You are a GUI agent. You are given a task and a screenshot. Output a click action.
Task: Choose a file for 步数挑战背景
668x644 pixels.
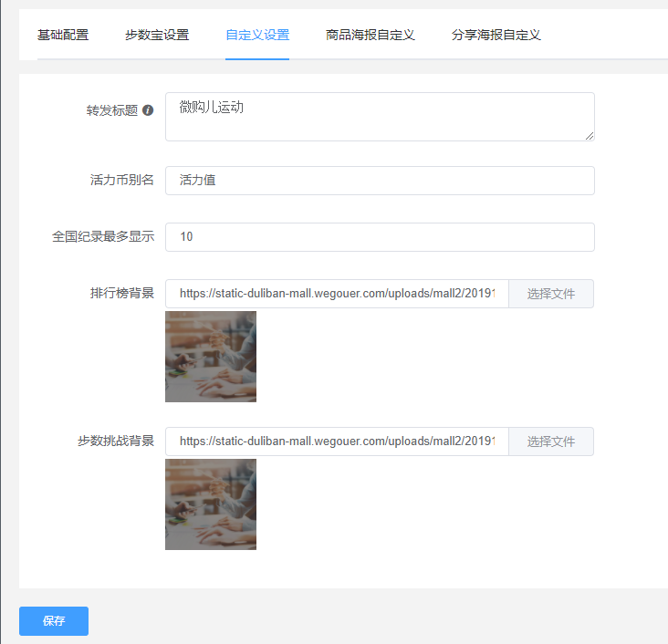(551, 441)
